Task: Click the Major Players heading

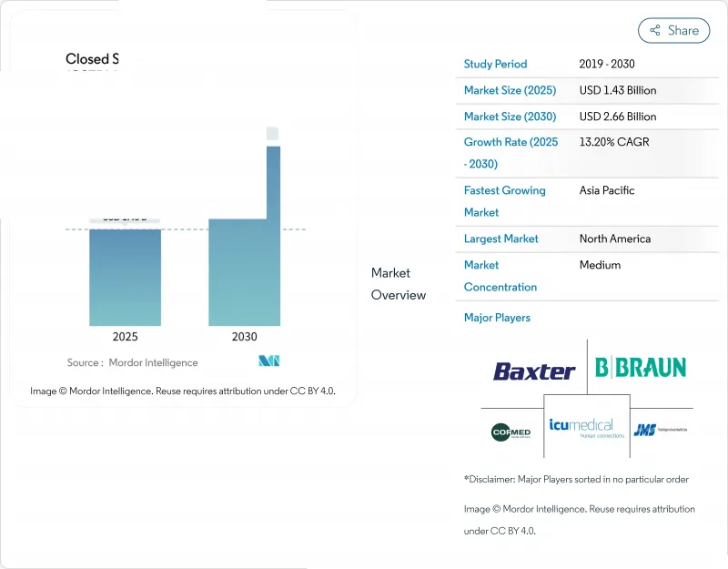Action: pos(497,318)
